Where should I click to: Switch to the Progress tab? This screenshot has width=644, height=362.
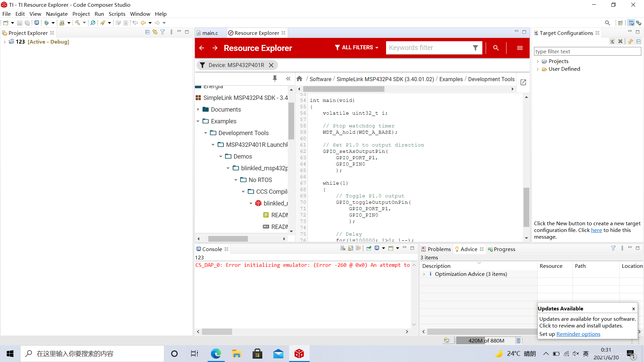coord(501,249)
